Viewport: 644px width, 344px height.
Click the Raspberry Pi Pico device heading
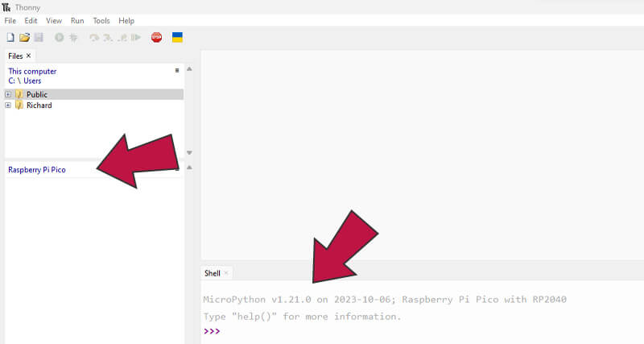tap(37, 170)
